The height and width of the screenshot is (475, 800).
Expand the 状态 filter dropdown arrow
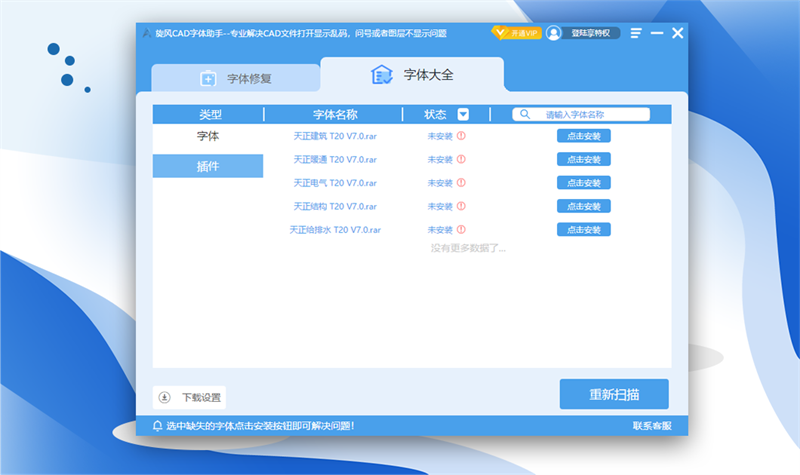click(x=463, y=114)
